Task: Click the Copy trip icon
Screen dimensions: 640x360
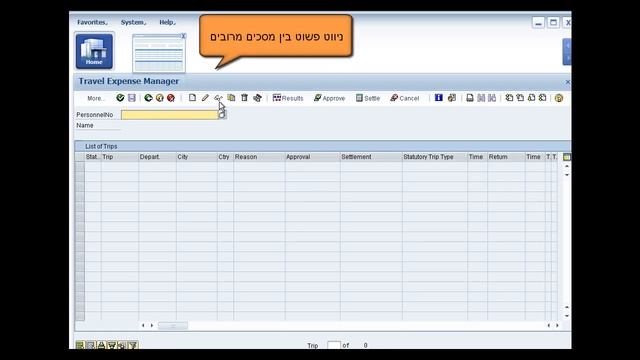Action: pos(231,98)
